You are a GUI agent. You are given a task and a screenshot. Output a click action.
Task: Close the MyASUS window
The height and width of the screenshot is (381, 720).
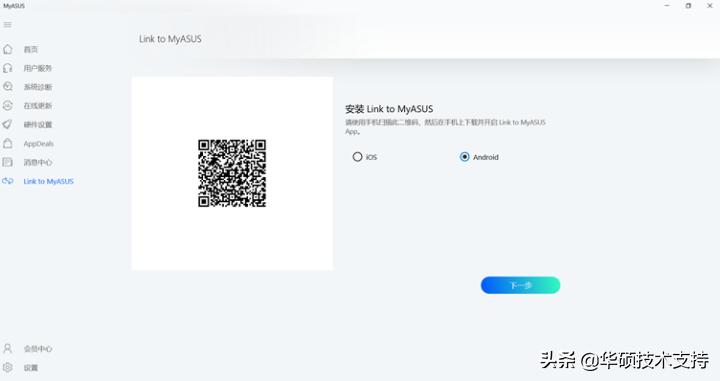pyautogui.click(x=709, y=6)
